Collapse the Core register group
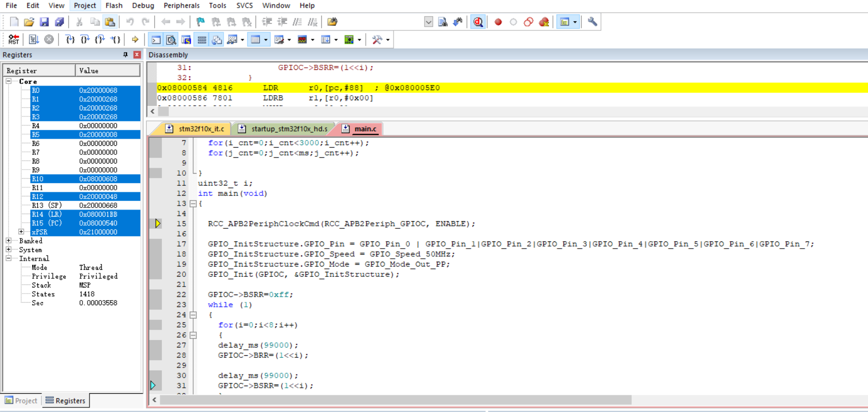The height and width of the screenshot is (412, 868). 9,81
